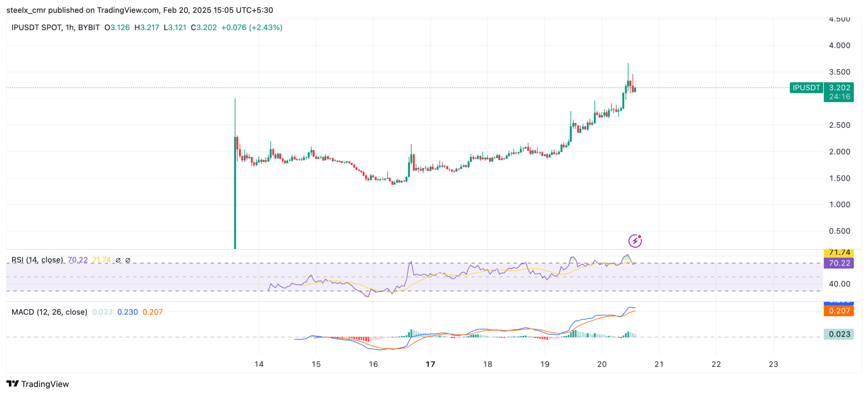Click the 24:16 candle countdown timer
868x395 pixels.
[x=839, y=97]
